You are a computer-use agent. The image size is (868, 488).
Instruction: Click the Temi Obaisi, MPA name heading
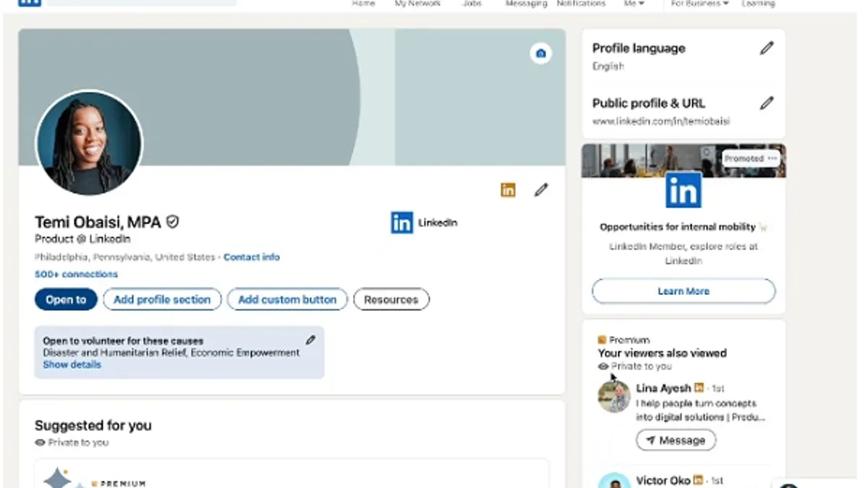coord(98,222)
